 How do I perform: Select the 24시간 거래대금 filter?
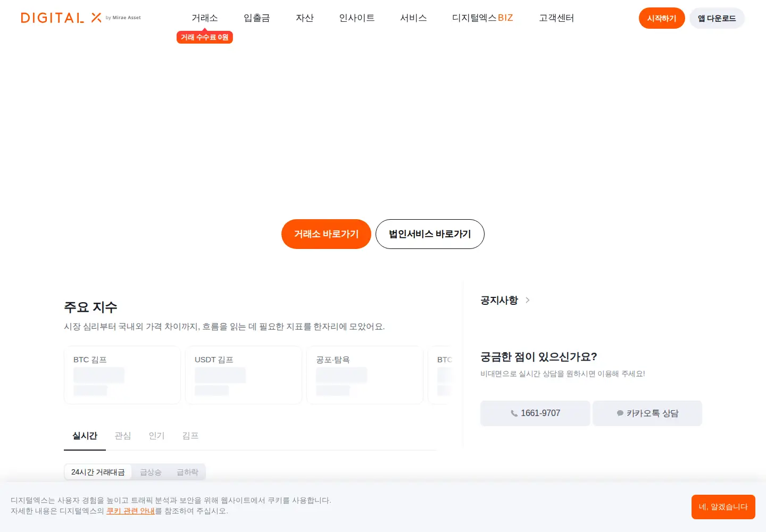tap(98, 472)
